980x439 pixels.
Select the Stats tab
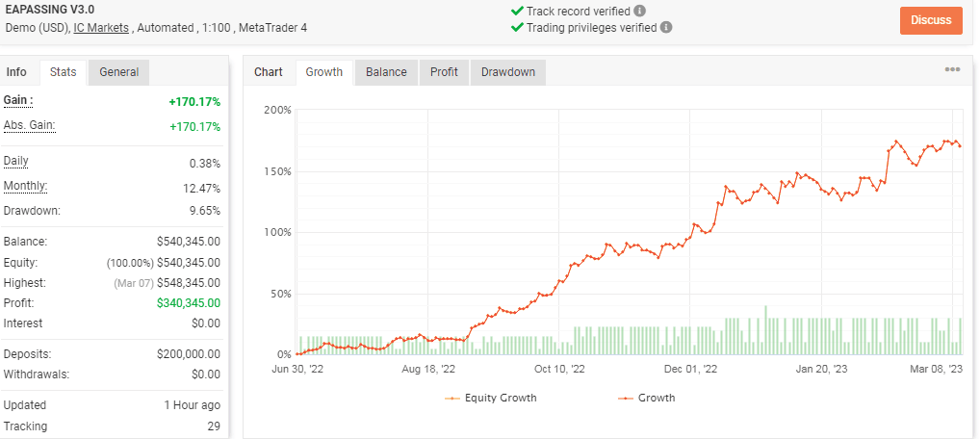point(63,72)
